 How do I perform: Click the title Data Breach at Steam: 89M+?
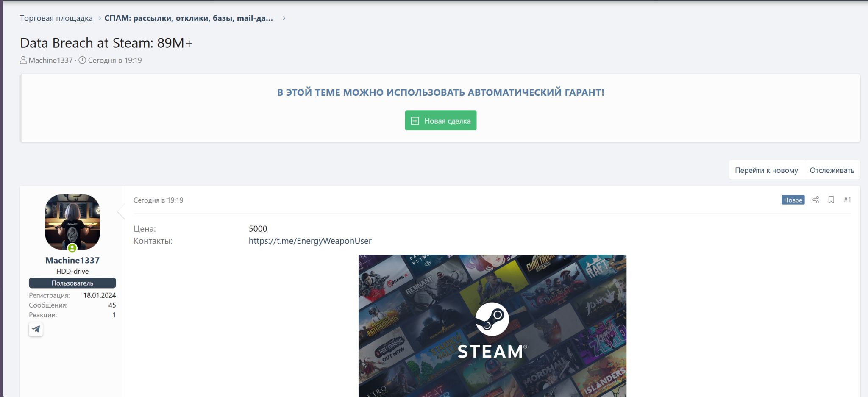pos(106,43)
